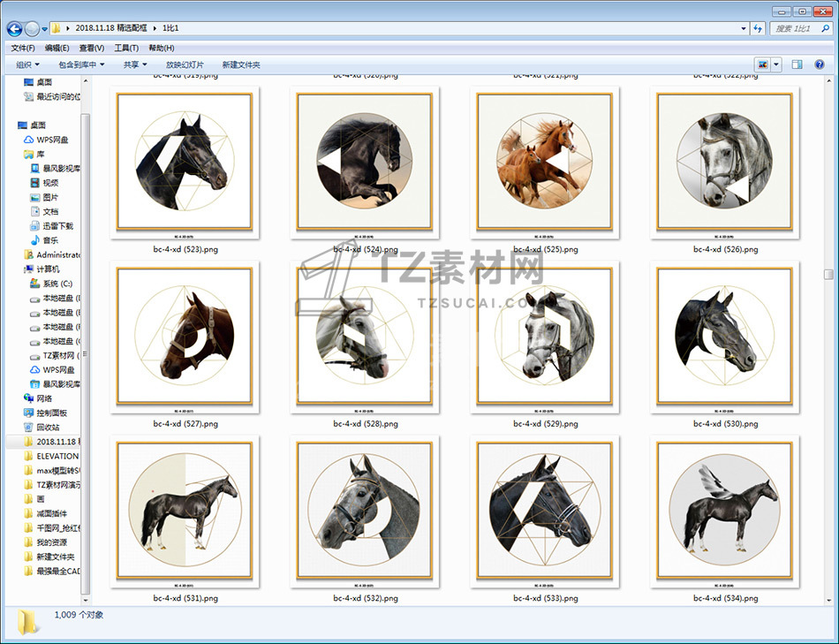The image size is (839, 644).
Task: Select 控制面板 in navigation pane
Action: (45, 413)
